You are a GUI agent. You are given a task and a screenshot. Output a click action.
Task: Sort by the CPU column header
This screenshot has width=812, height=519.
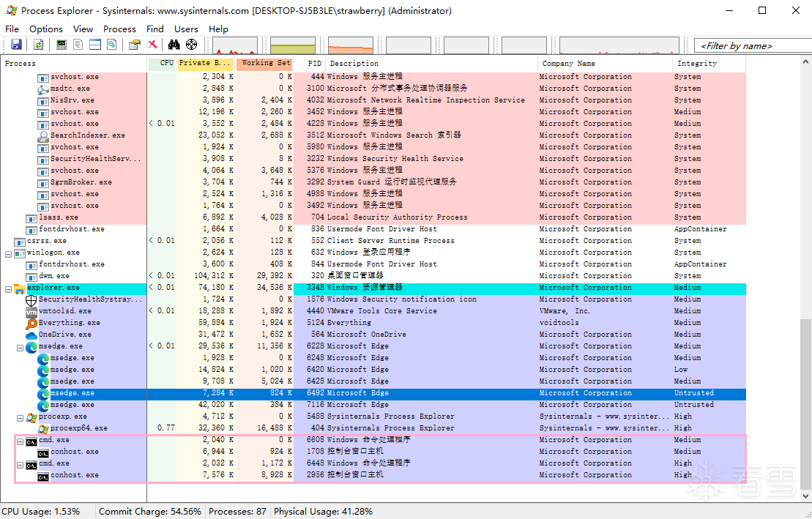point(162,63)
